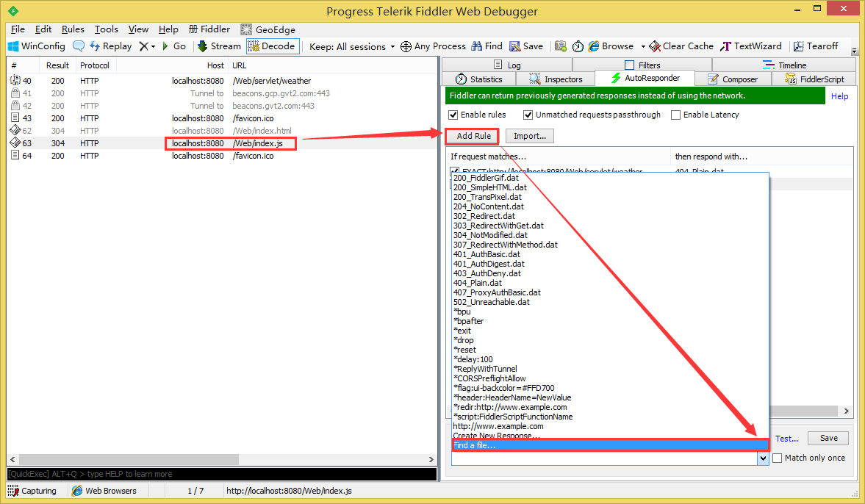This screenshot has height=504, width=865.
Task: Toggle the Enable rules checkbox
Action: (453, 115)
